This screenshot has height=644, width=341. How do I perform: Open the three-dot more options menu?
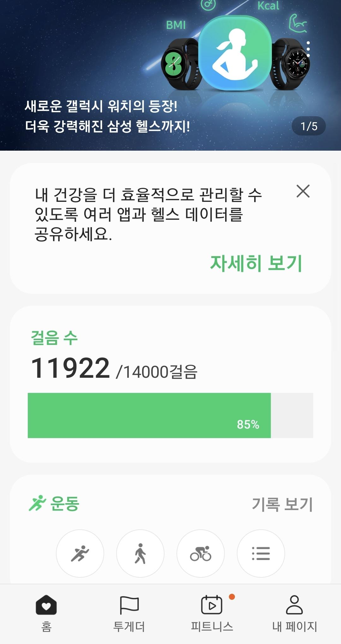(308, 49)
